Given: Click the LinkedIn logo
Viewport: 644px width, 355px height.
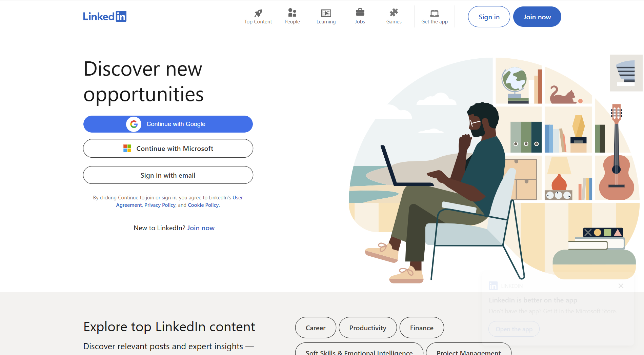Looking at the screenshot, I should [x=105, y=16].
